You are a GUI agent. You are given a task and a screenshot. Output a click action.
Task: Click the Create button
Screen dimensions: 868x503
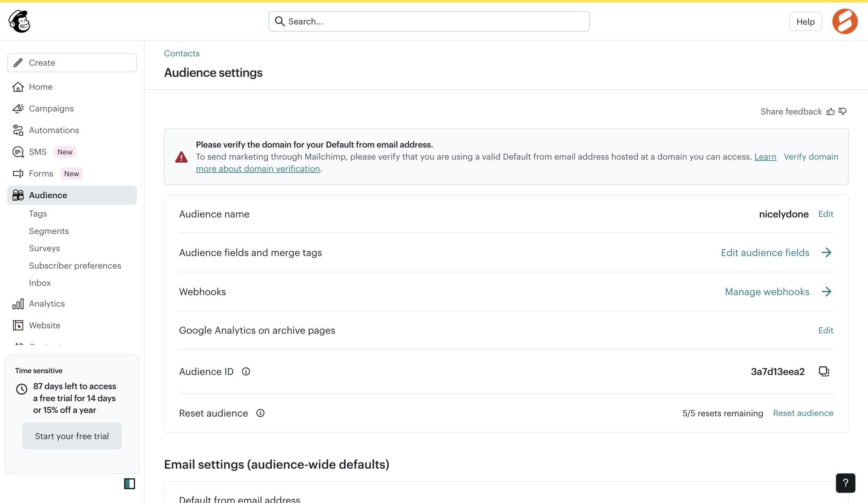72,63
